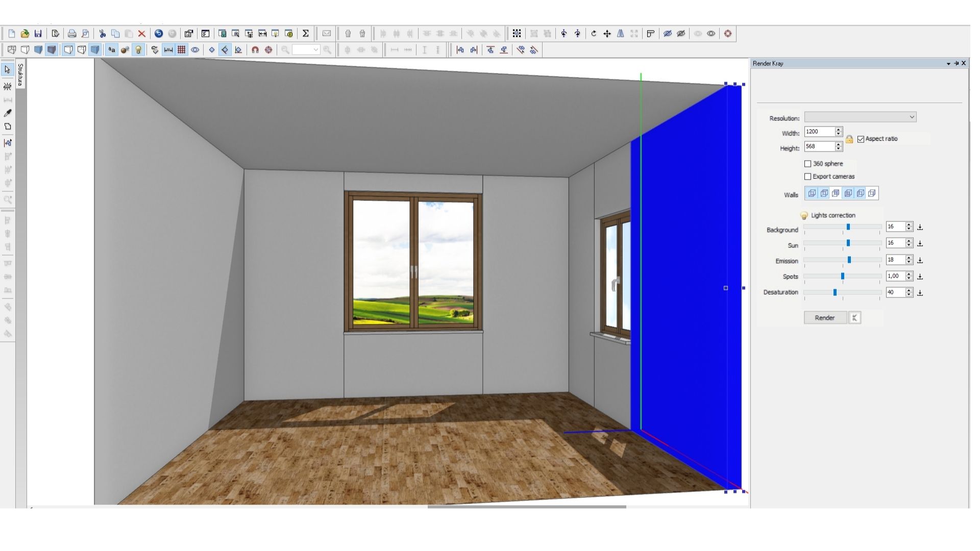The width and height of the screenshot is (980, 551).
Task: Enable the 360 sphere checkbox
Action: pyautogui.click(x=807, y=164)
